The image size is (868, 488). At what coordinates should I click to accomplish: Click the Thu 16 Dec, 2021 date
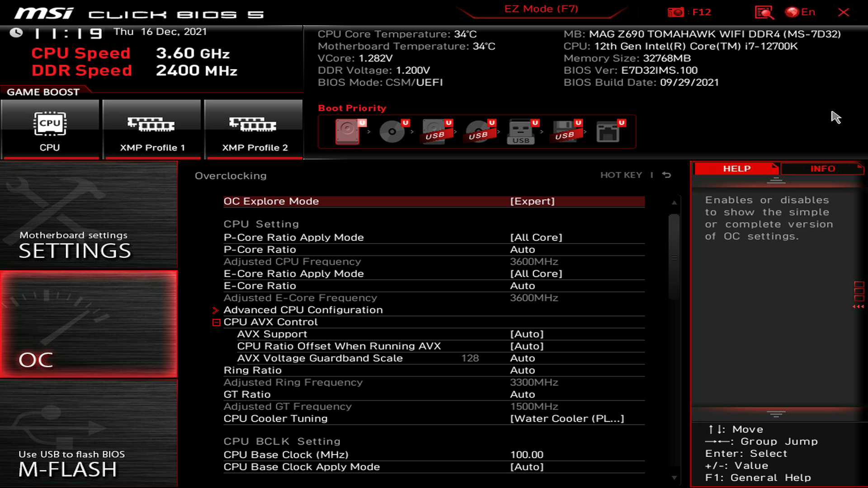pos(160,32)
